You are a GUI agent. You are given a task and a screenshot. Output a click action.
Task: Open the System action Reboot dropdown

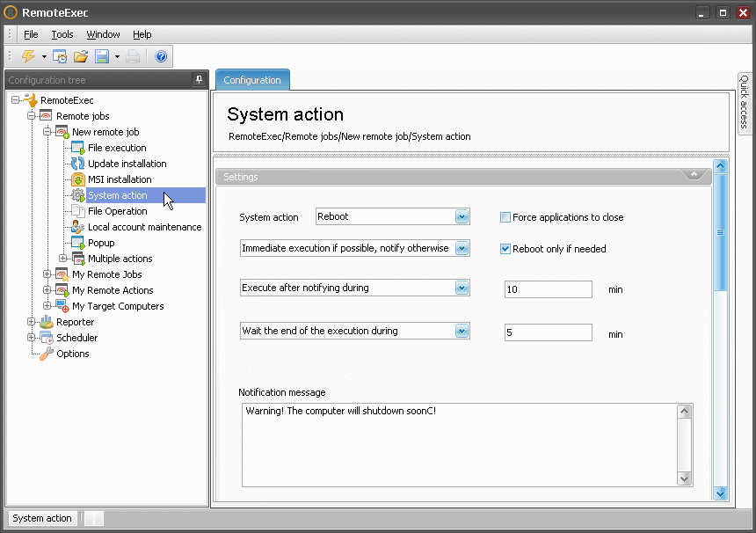point(462,216)
